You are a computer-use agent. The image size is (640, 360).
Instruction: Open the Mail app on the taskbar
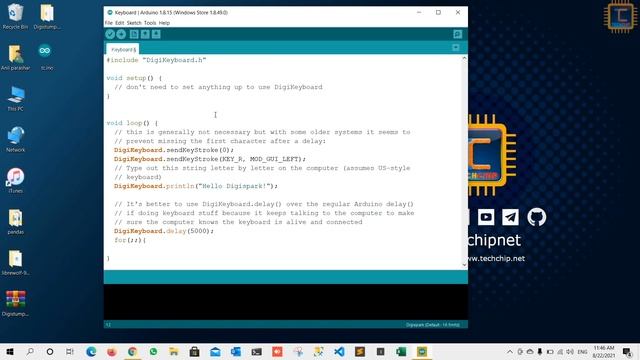[x=215, y=351]
